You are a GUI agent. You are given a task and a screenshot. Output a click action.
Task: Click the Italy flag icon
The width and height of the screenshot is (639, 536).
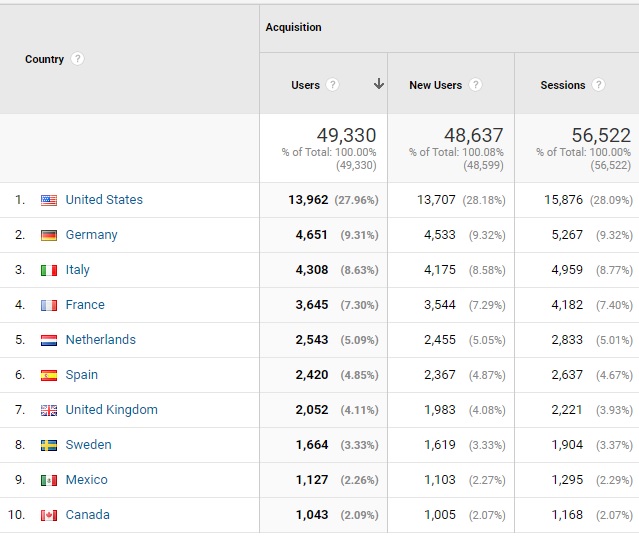(x=49, y=270)
